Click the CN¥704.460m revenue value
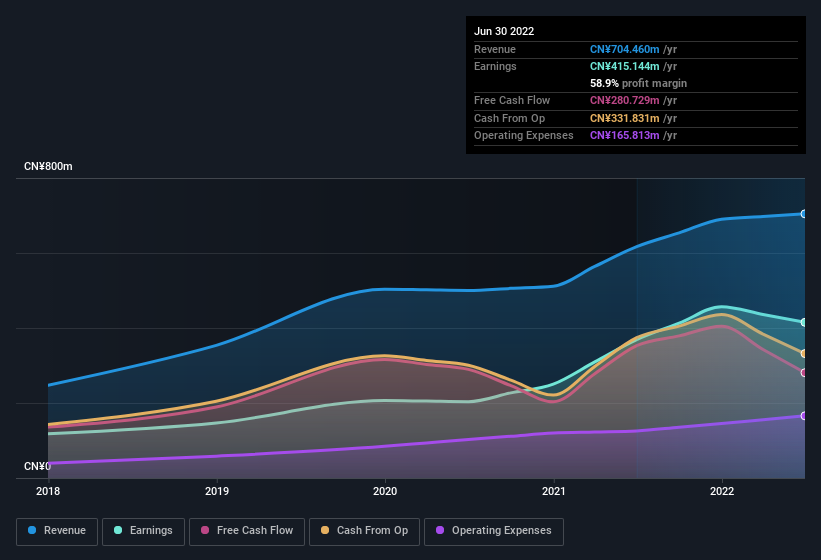821x560 pixels. pos(624,49)
